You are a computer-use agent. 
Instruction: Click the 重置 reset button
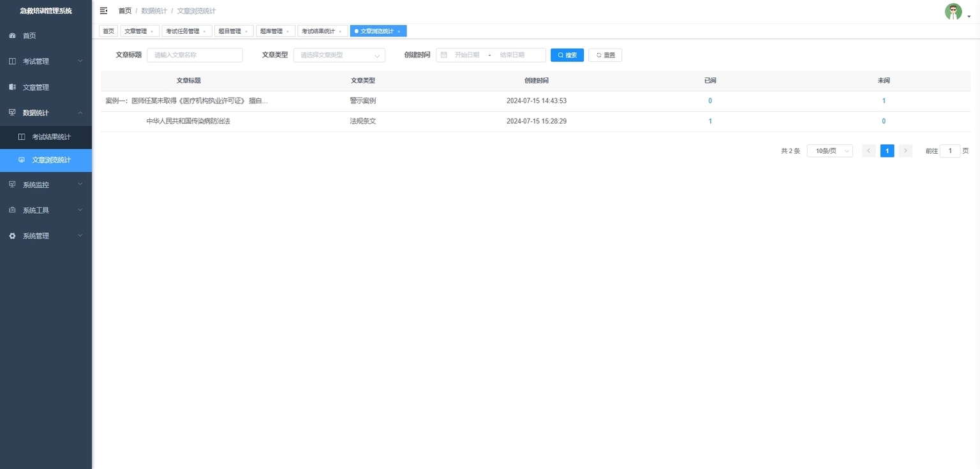(605, 56)
